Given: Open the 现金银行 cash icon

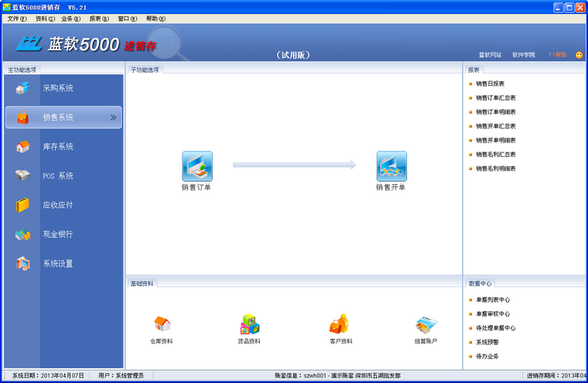Looking at the screenshot, I should [22, 234].
